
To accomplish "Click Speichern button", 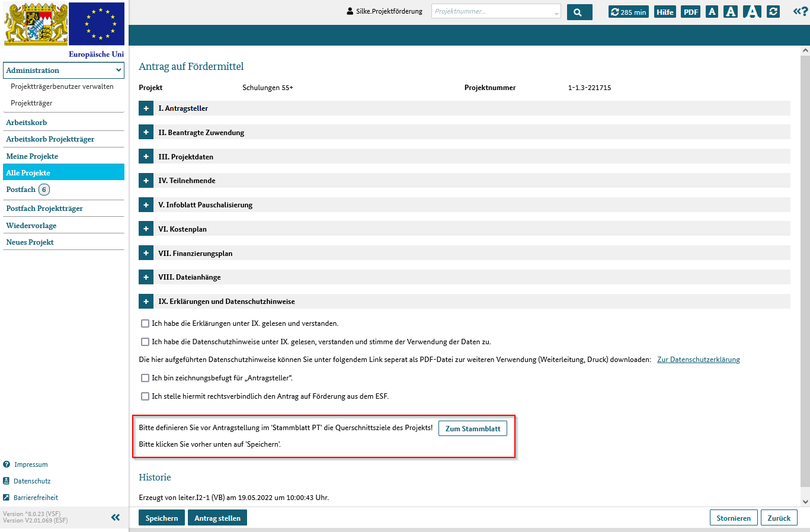I will (x=162, y=518).
